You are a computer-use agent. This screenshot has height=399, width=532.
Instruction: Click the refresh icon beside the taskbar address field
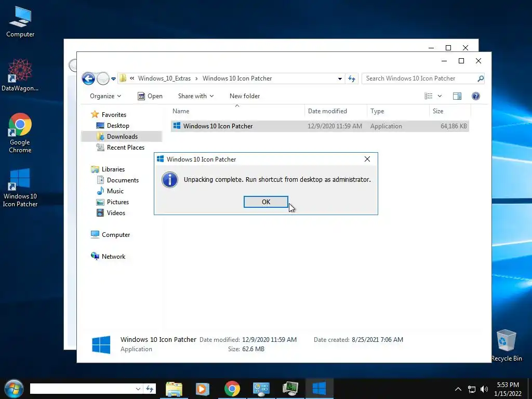[x=150, y=389]
